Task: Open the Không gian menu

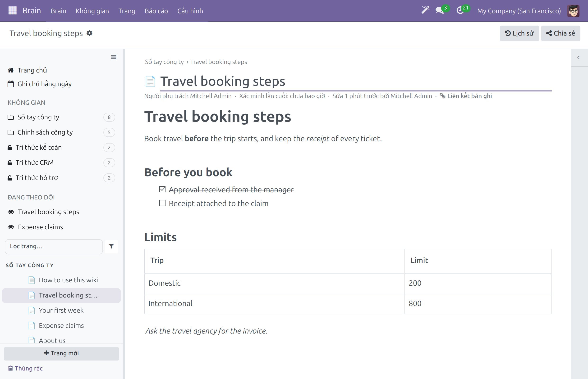Action: coord(92,11)
